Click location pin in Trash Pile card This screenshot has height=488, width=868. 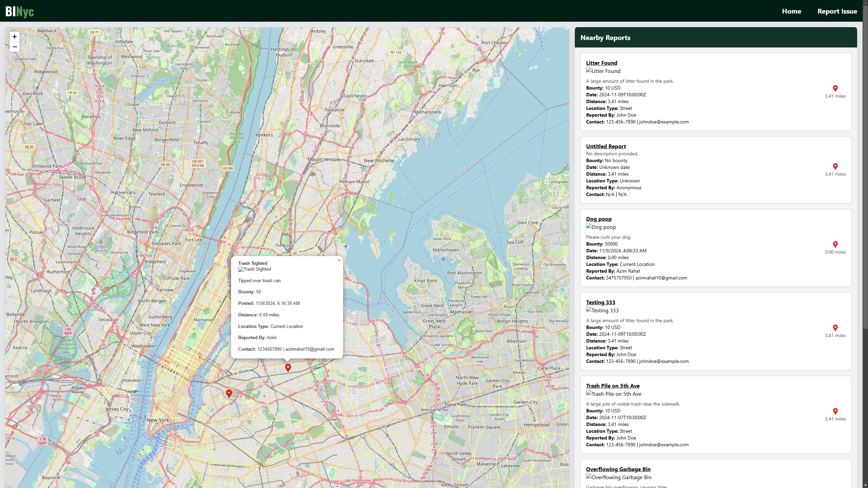click(x=835, y=411)
